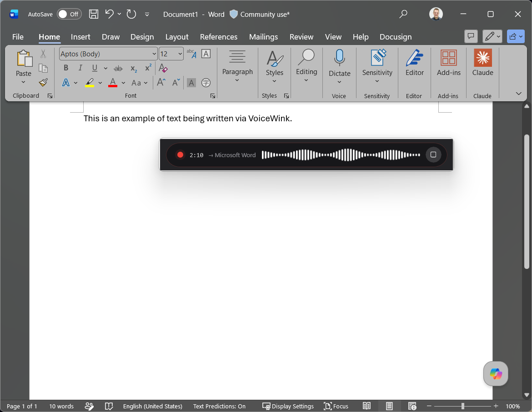
Task: Switch to the References tab
Action: [x=219, y=37]
